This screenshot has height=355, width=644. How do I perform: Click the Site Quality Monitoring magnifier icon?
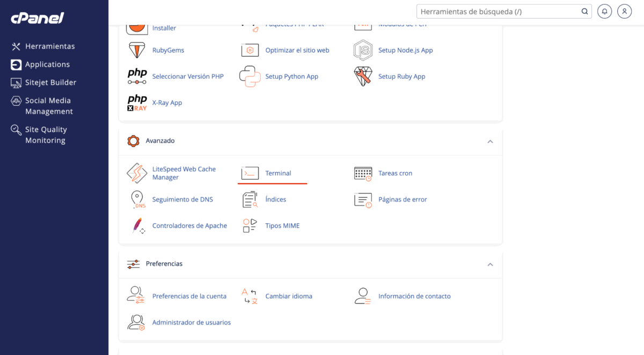[x=16, y=130]
